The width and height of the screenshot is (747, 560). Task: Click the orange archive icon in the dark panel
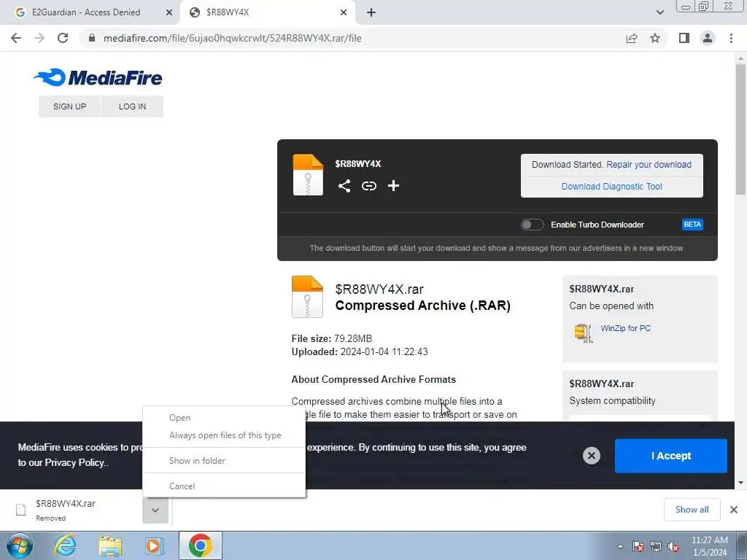(x=308, y=175)
